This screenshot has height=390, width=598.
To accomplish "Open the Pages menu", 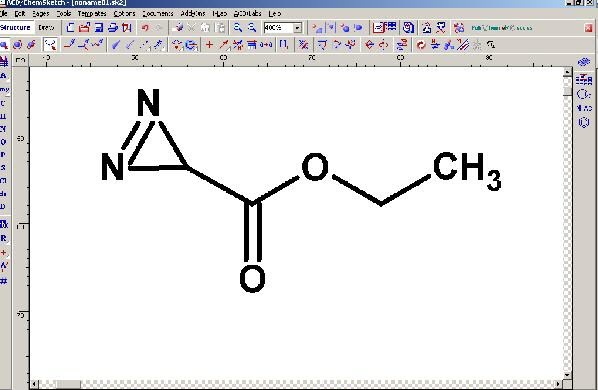I will click(41, 14).
